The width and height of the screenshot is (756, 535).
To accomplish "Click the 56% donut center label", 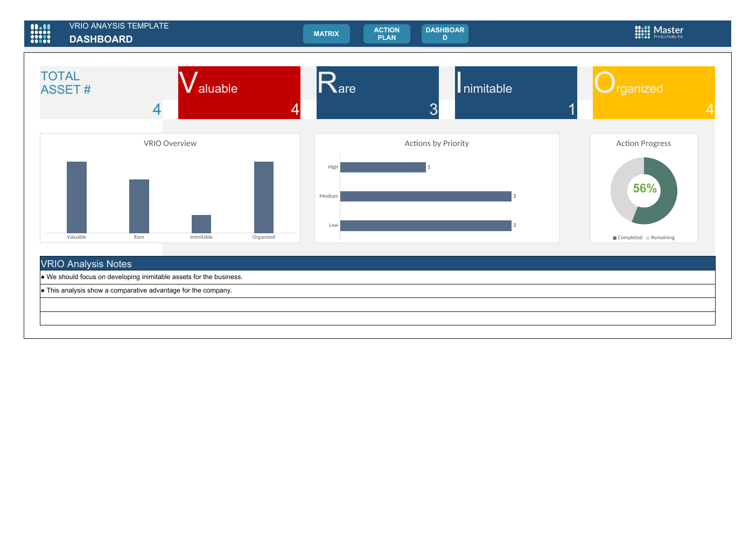I will 645,189.
